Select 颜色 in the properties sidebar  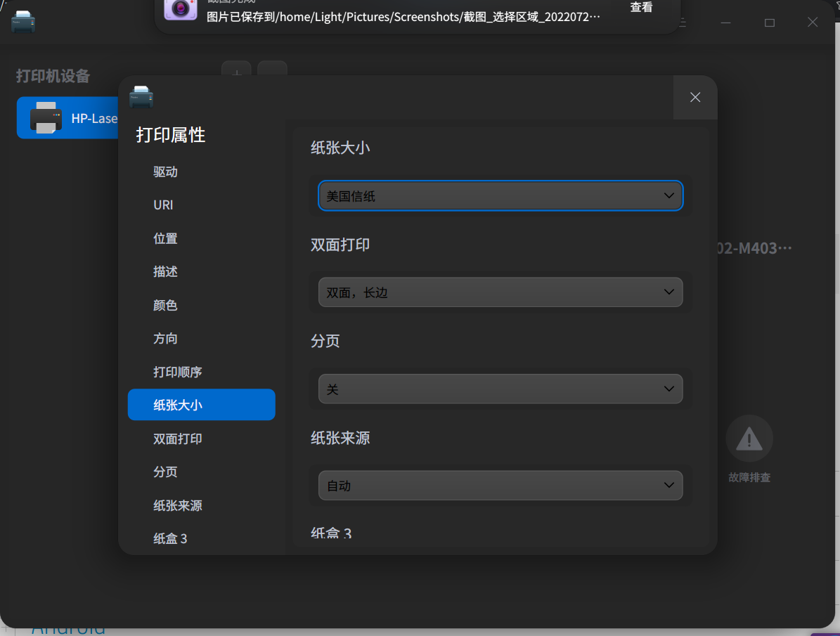[164, 305]
